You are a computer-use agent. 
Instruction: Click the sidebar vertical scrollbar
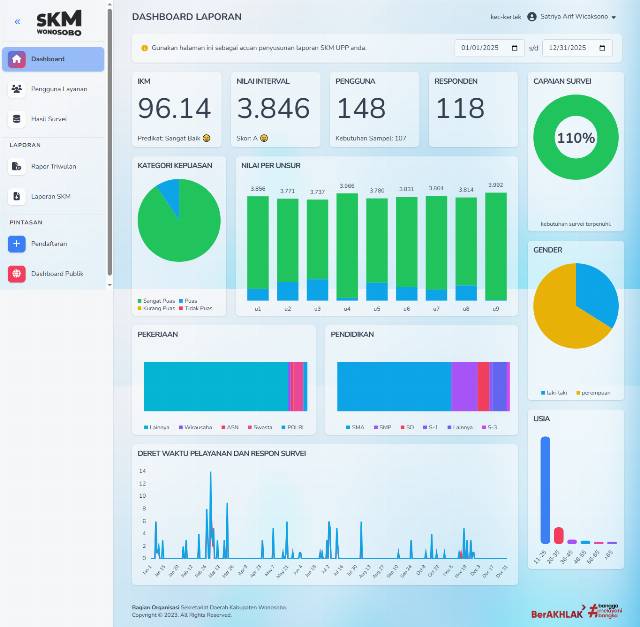click(109, 142)
